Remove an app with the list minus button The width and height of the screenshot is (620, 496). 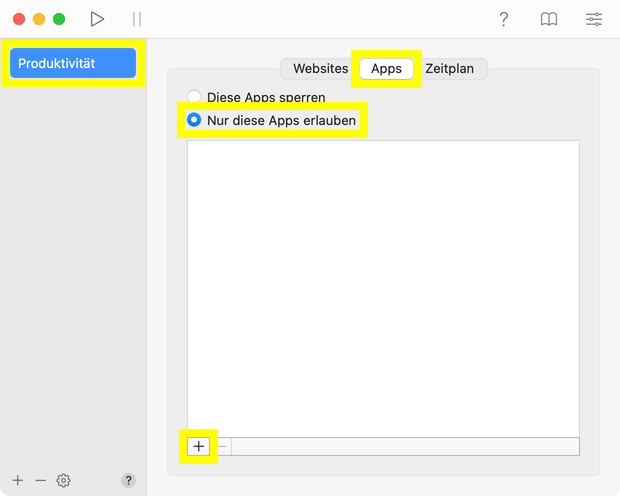pos(222,446)
